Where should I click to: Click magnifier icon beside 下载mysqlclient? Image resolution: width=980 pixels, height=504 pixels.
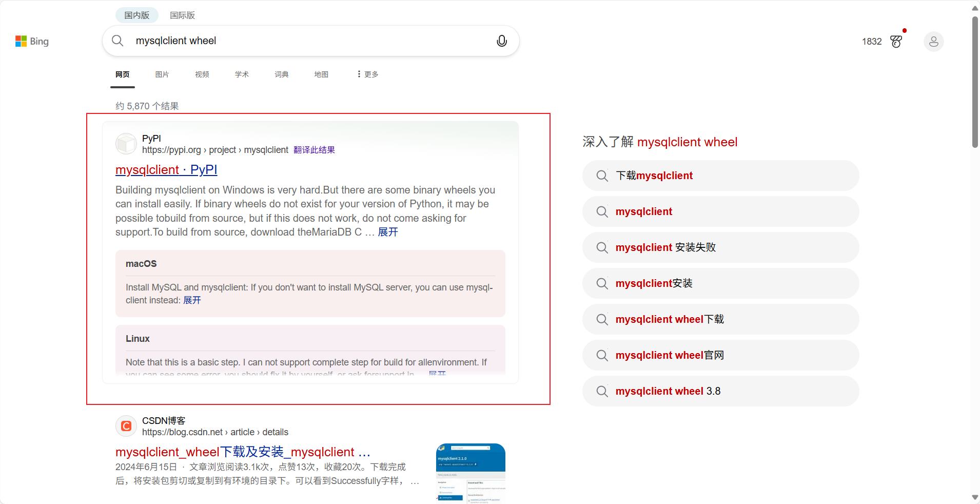pyautogui.click(x=602, y=176)
